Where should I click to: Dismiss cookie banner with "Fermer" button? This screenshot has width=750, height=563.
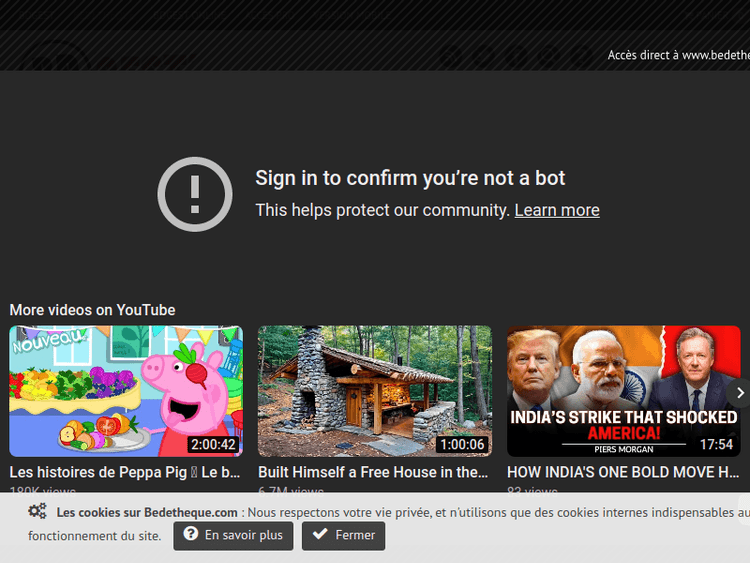tap(343, 535)
